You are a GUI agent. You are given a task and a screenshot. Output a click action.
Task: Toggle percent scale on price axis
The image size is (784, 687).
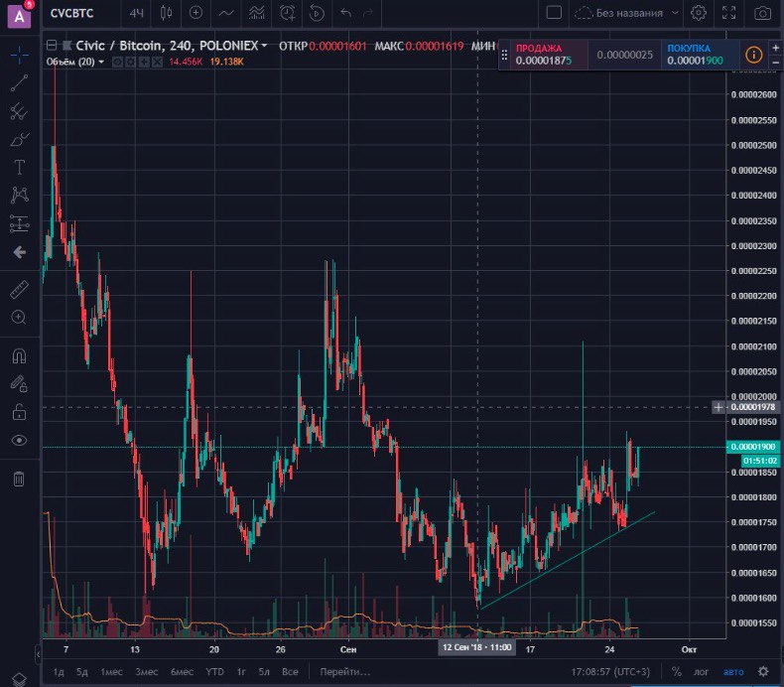(677, 671)
